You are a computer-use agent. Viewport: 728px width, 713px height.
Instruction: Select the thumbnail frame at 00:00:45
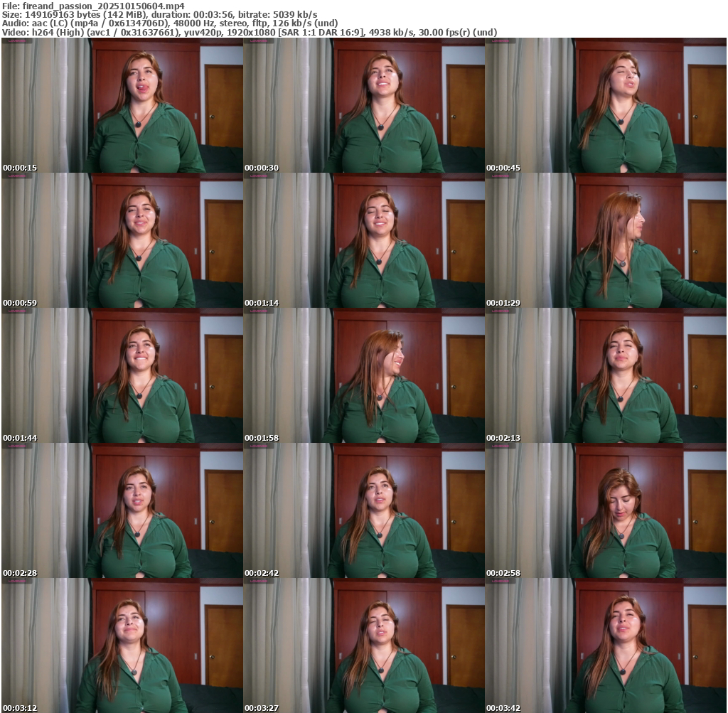coord(606,105)
